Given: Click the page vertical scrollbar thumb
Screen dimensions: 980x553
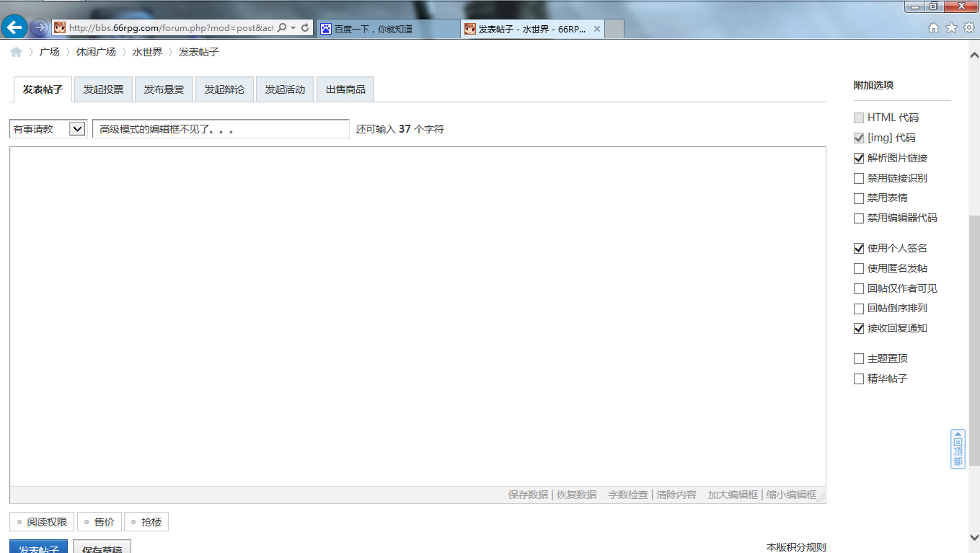Looking at the screenshot, I should [x=974, y=339].
